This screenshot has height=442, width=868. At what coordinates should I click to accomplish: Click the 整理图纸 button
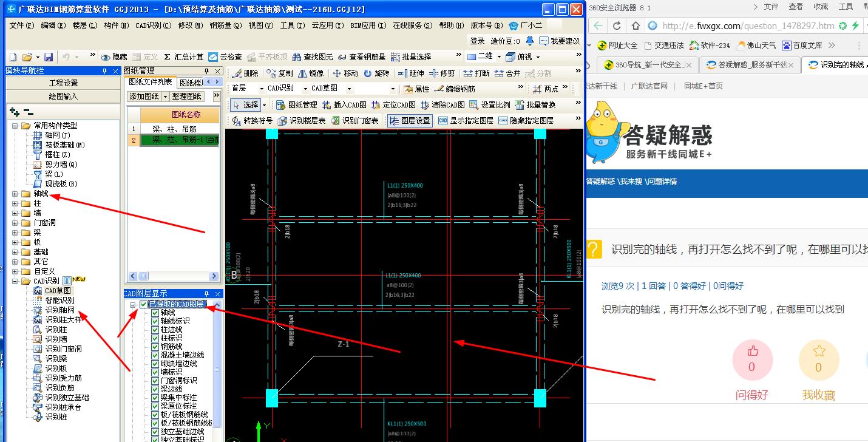pyautogui.click(x=187, y=97)
